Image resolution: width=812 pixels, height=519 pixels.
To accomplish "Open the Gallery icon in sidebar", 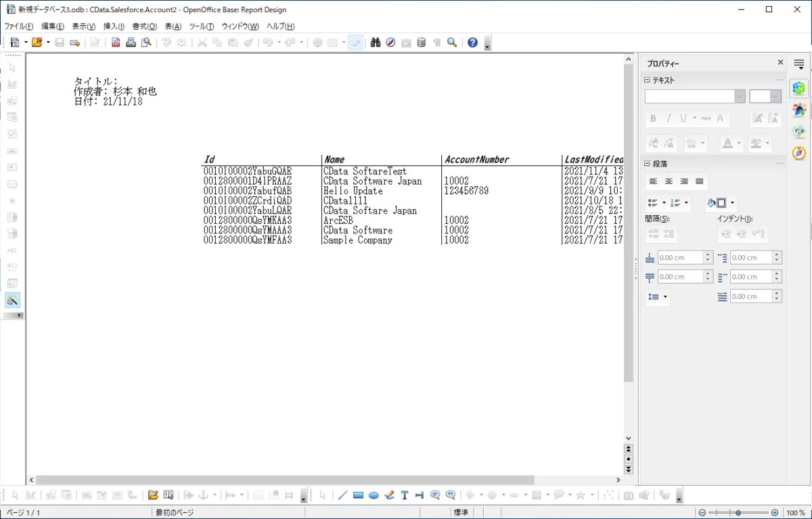I will click(x=799, y=131).
